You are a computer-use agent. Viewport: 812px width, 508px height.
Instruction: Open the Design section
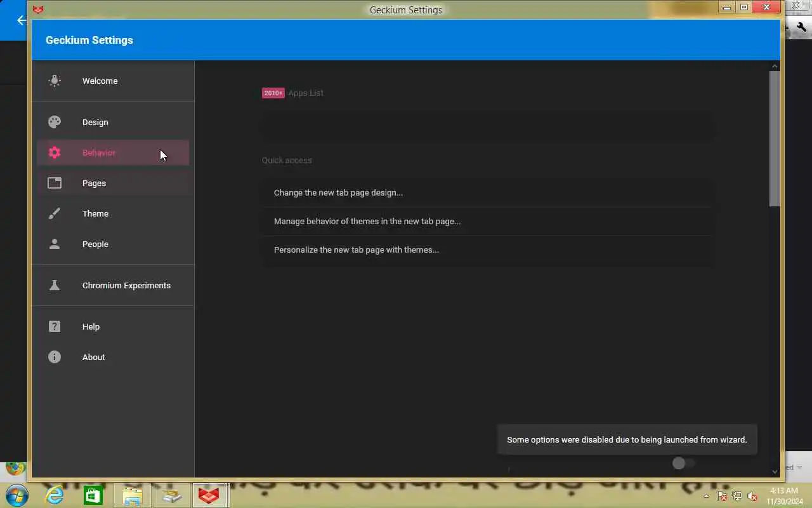[x=113, y=122]
